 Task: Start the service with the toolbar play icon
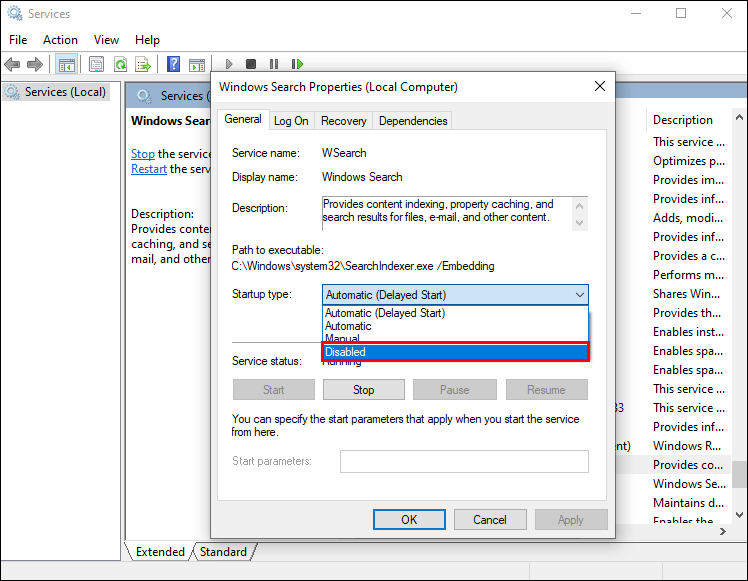tap(229, 64)
